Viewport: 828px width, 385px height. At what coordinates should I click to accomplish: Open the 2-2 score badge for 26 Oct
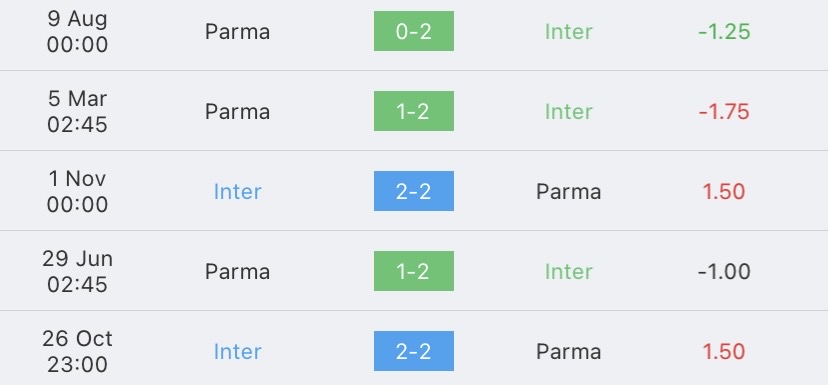413,351
